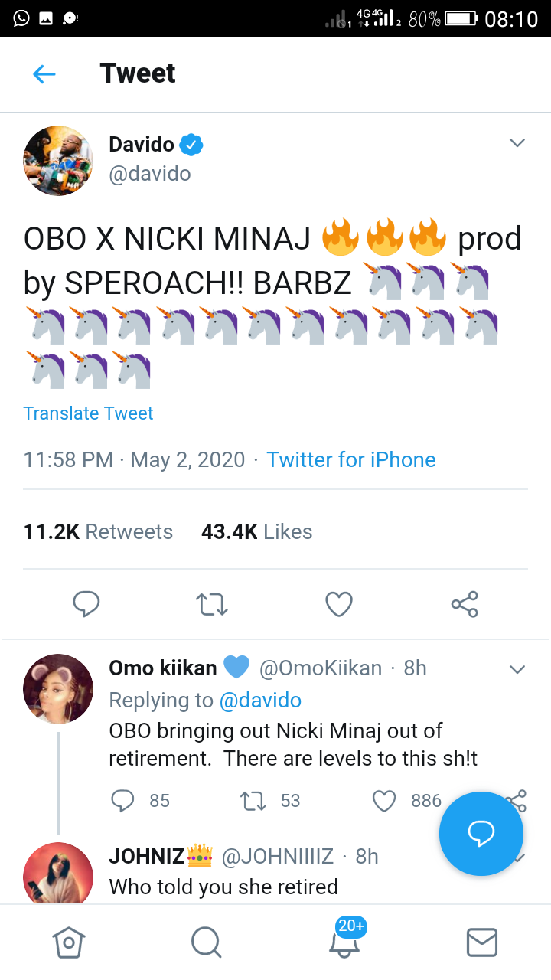
Task: Like Davido's tweet with the heart icon
Action: click(339, 604)
